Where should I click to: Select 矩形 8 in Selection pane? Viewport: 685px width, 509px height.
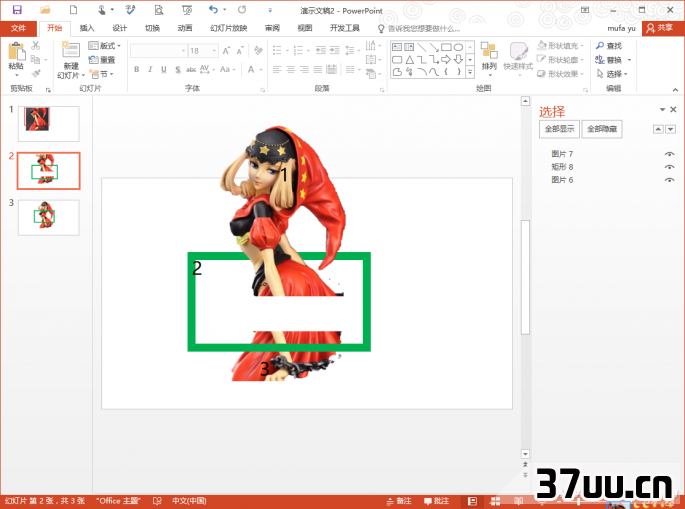pos(562,167)
